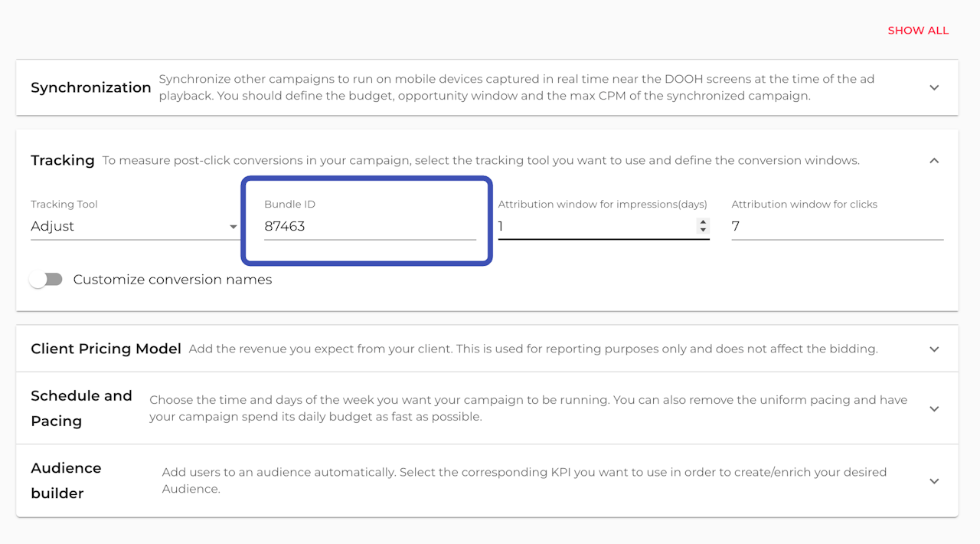Expand Synchronization panel using its chevron
The width and height of the screenshot is (980, 544).
coord(934,87)
